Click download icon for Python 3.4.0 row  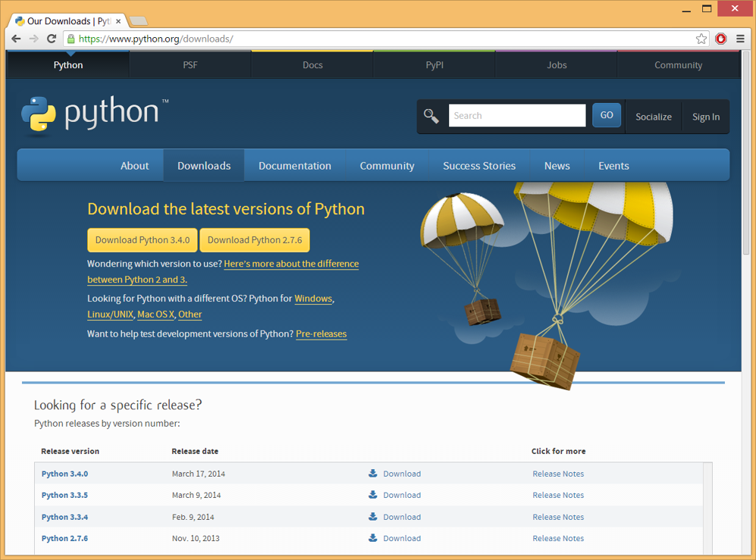click(x=373, y=474)
